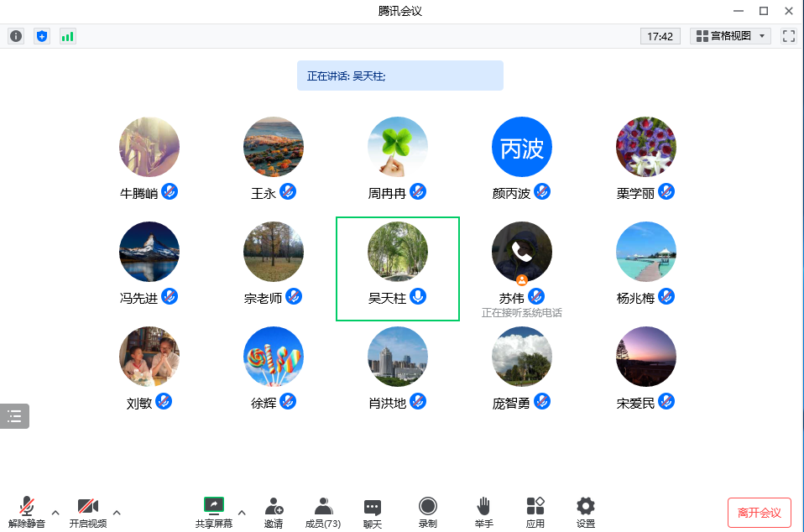The image size is (804, 532).
Task: Click muted mic icon next to 冯先进
Action: click(170, 296)
